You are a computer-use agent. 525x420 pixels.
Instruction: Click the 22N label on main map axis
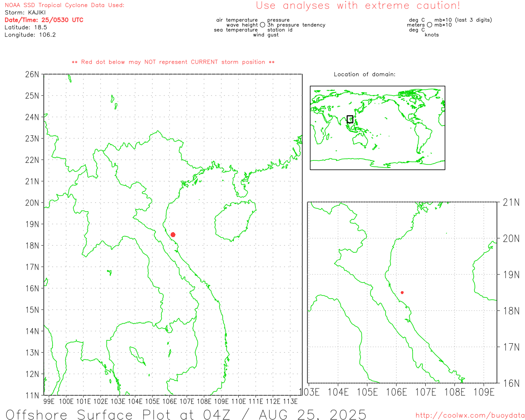(32, 160)
